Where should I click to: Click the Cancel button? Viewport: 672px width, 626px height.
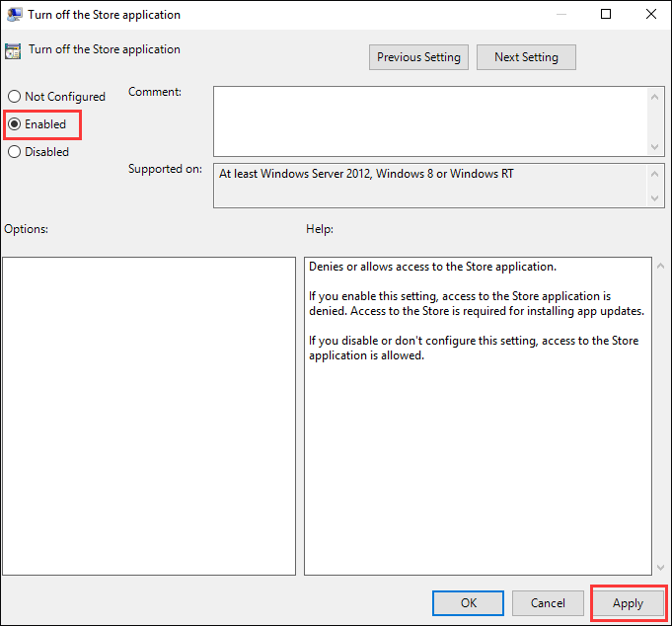[548, 603]
